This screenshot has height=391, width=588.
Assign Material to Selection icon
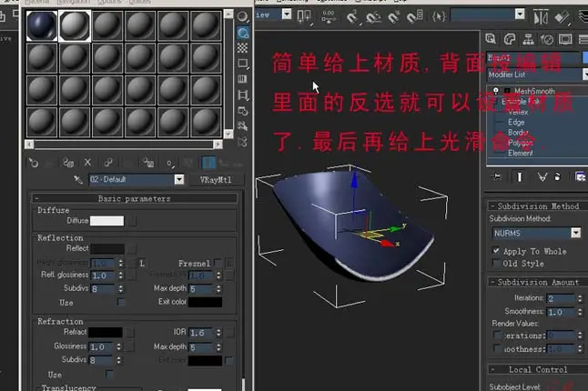(68, 163)
